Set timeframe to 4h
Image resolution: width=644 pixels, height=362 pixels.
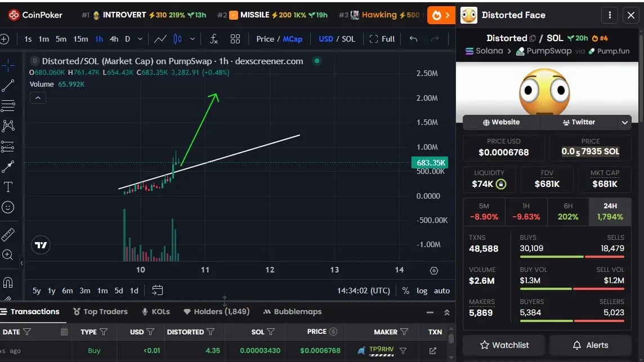[x=114, y=39]
